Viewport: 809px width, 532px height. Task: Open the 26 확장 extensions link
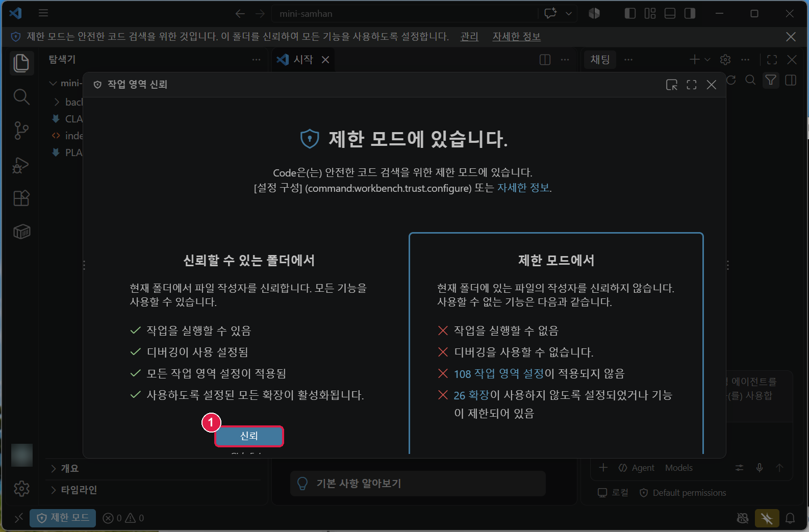tap(471, 395)
